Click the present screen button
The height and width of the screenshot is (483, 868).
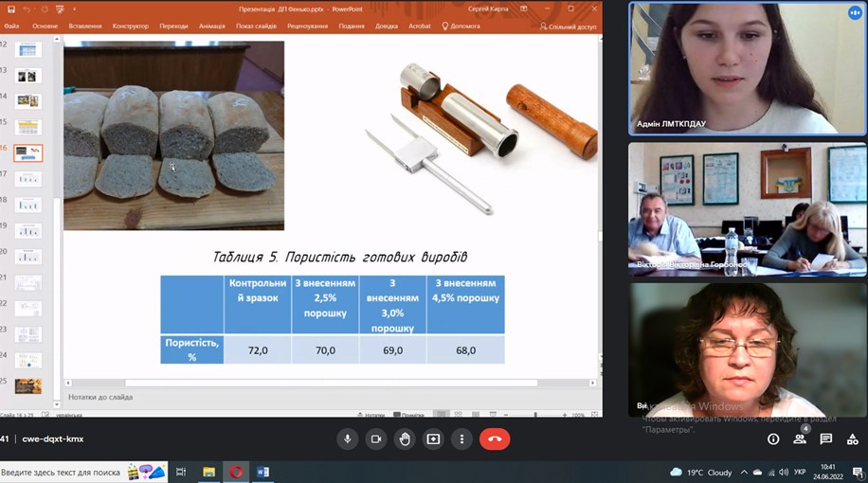(x=433, y=439)
